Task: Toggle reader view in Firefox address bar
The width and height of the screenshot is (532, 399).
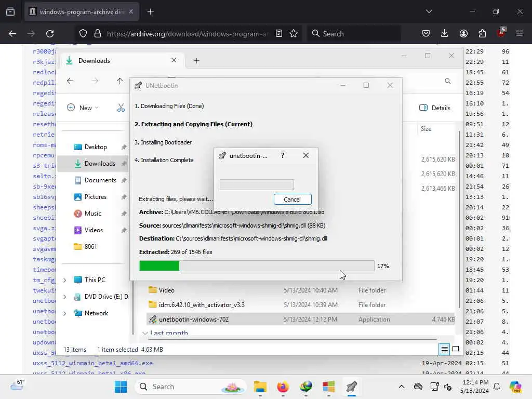Action: [279, 34]
